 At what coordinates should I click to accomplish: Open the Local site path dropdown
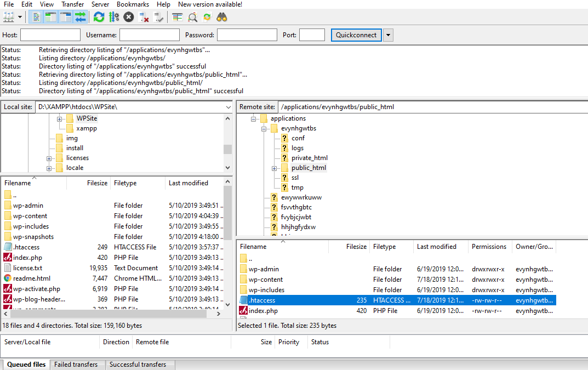coord(228,107)
